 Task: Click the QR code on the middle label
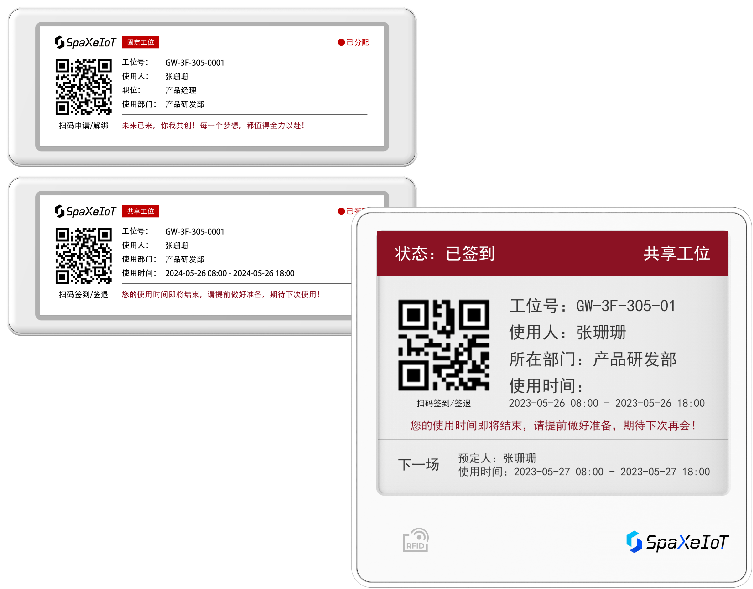pos(84,256)
